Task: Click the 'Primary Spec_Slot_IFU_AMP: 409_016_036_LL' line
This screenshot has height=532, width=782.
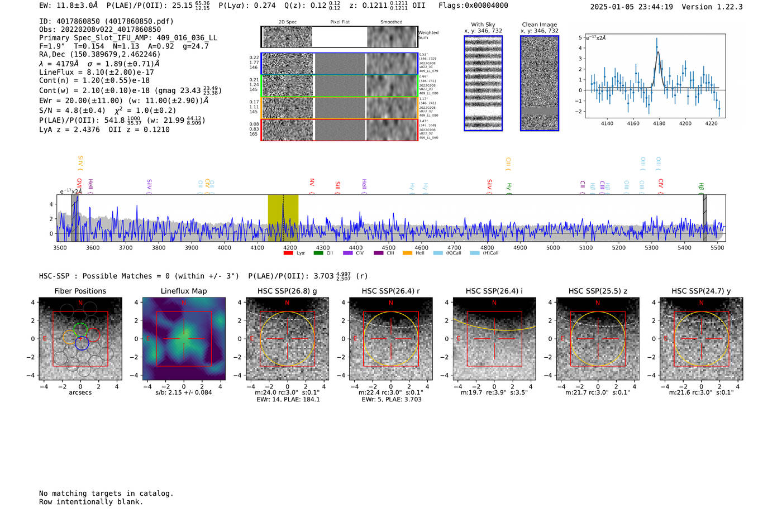Action: pos(128,38)
